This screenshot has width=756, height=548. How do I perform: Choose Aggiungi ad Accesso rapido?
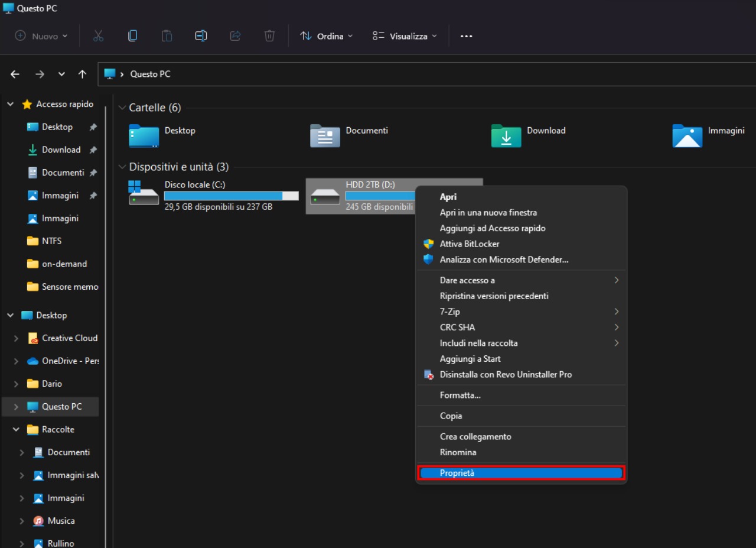tap(522, 228)
